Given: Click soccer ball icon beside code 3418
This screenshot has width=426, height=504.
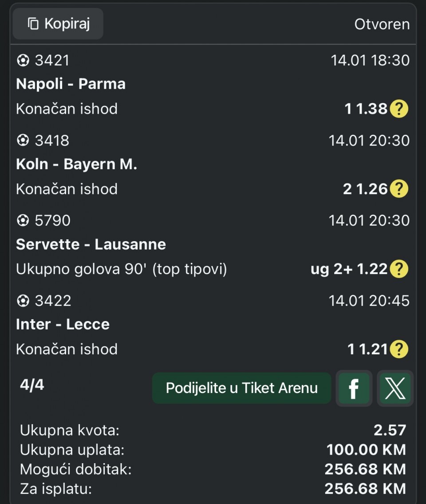Looking at the screenshot, I should (23, 141).
